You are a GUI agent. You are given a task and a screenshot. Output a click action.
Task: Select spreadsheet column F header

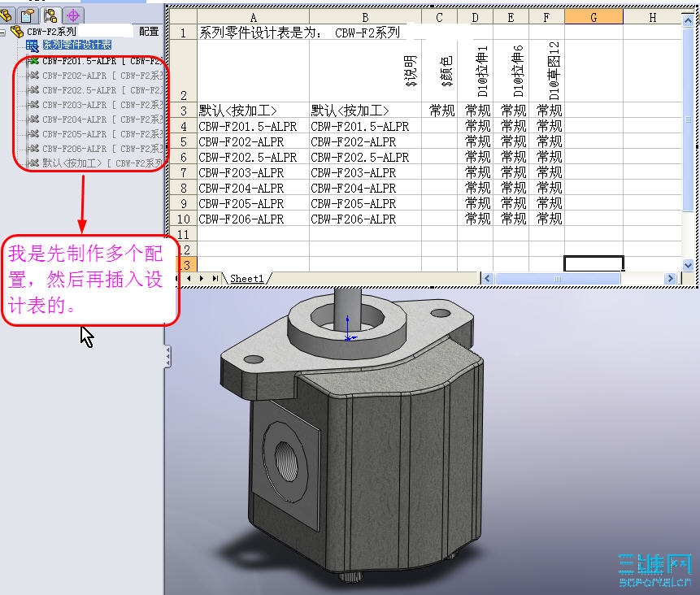(x=546, y=17)
